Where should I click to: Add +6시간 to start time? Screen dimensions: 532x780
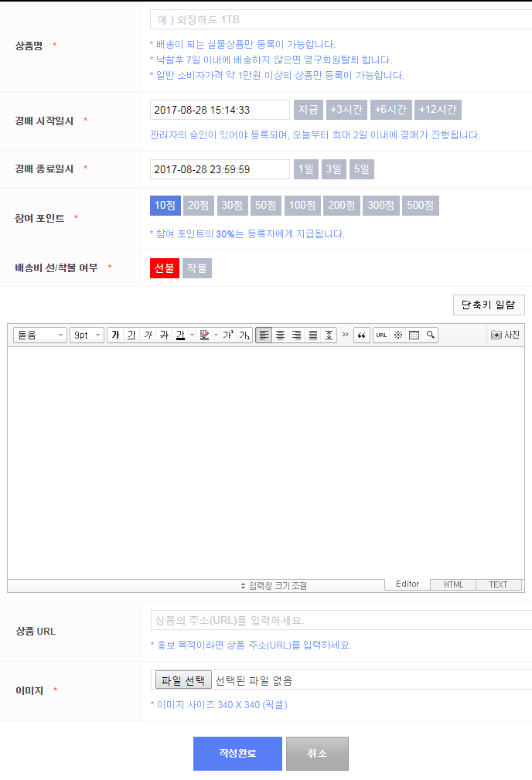pyautogui.click(x=391, y=110)
